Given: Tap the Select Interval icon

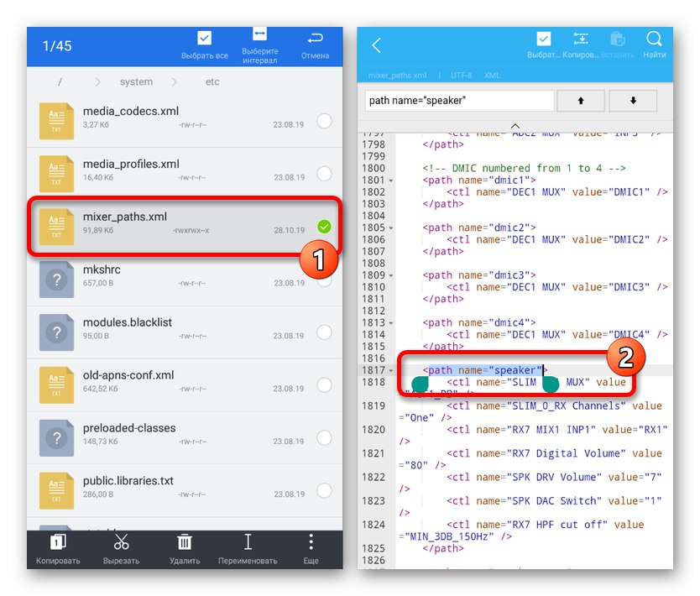Looking at the screenshot, I should (x=260, y=34).
